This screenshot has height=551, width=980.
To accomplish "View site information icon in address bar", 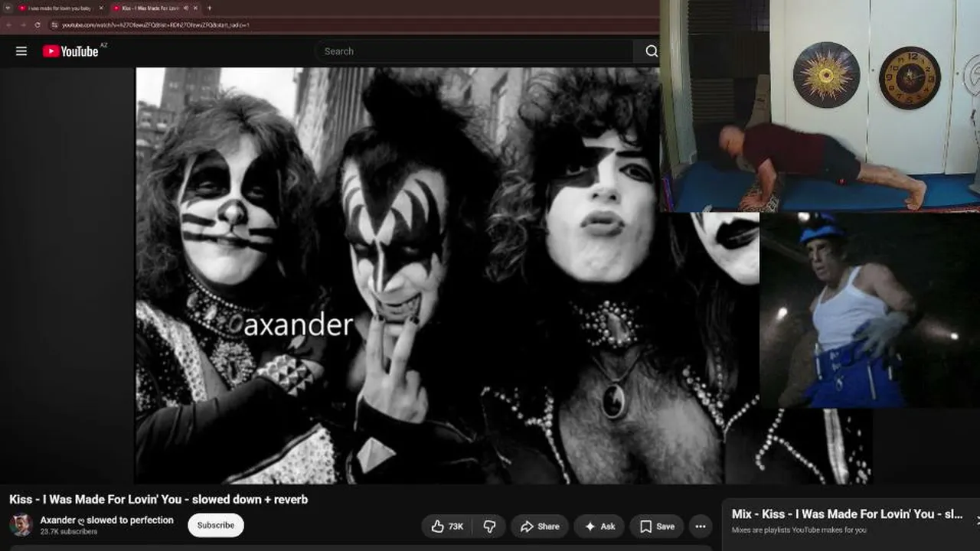I will 54,24.
